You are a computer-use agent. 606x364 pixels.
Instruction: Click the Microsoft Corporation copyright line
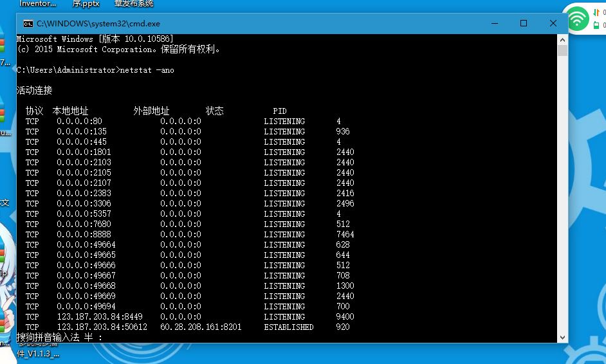pos(118,50)
